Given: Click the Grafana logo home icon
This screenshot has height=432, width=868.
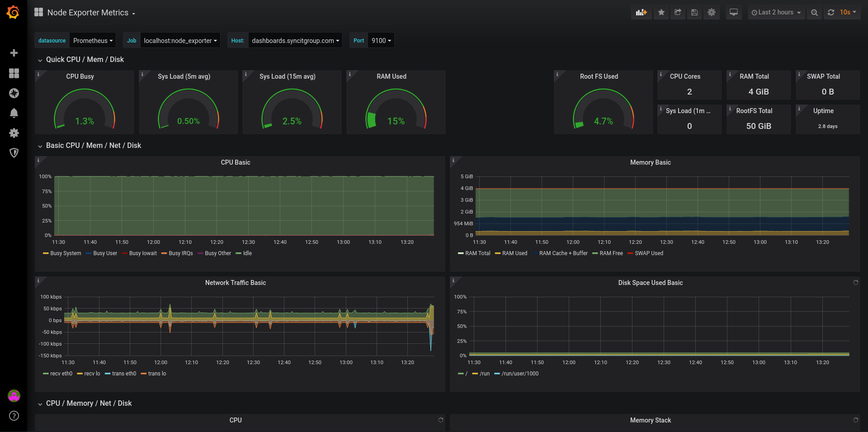Looking at the screenshot, I should point(13,12).
